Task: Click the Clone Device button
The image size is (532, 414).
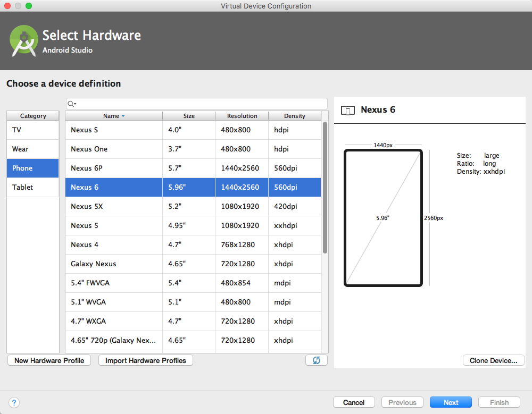Action: pos(493,360)
